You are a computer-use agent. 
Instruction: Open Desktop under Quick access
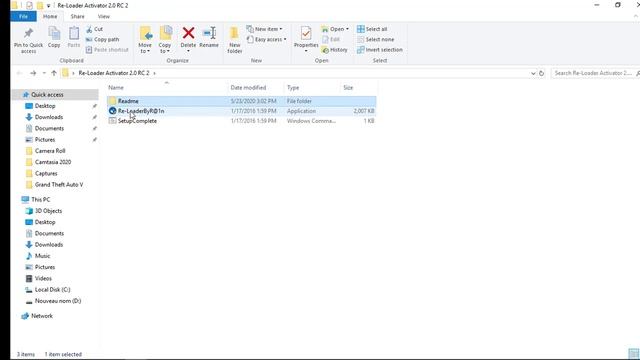coord(45,106)
